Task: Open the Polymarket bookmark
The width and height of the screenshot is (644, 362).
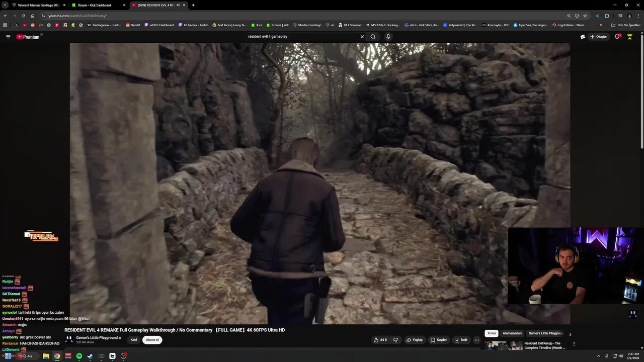Action: click(460, 25)
